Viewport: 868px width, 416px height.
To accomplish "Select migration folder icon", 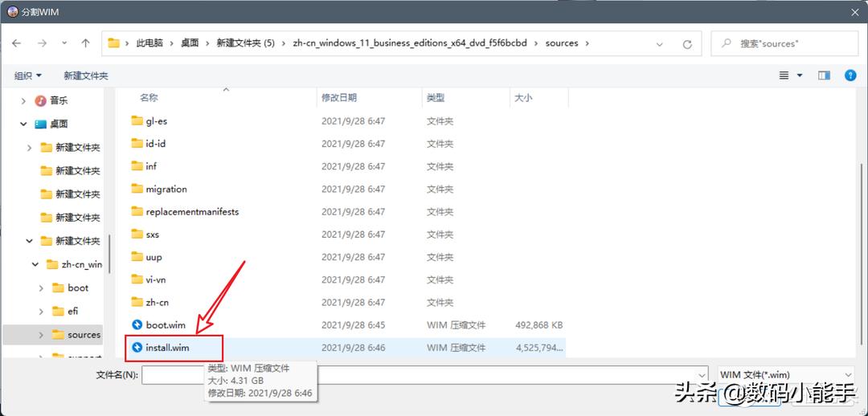I will click(x=137, y=189).
